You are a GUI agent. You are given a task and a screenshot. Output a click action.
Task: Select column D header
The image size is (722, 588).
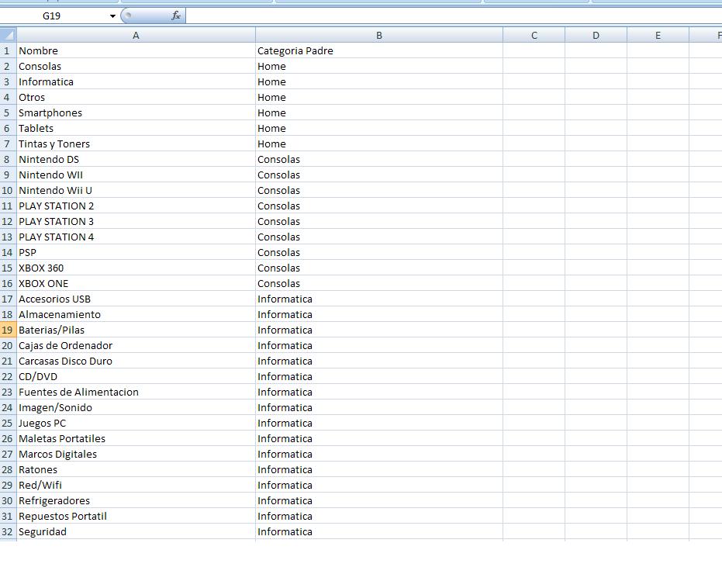pyautogui.click(x=596, y=35)
